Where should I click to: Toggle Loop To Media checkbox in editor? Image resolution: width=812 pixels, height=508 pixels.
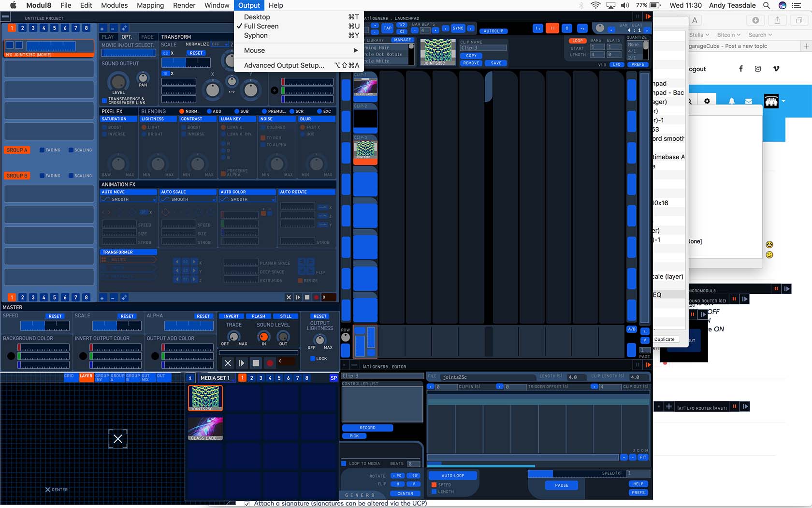click(x=344, y=463)
